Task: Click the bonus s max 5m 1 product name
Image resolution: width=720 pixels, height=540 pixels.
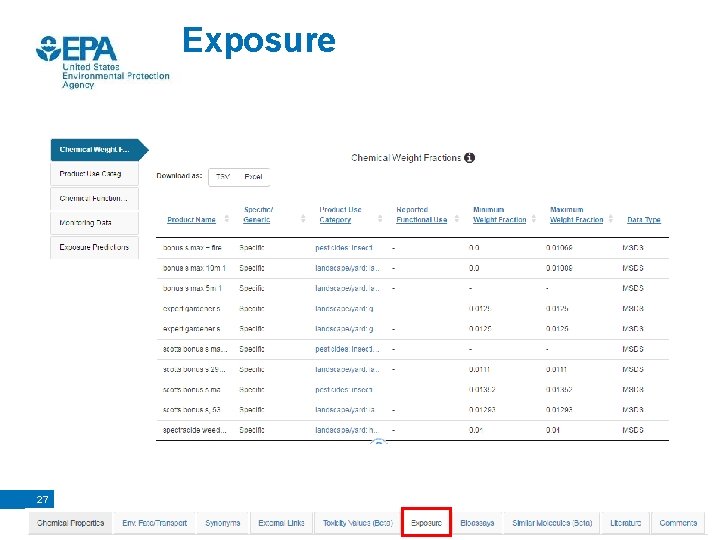Action: pyautogui.click(x=192, y=288)
